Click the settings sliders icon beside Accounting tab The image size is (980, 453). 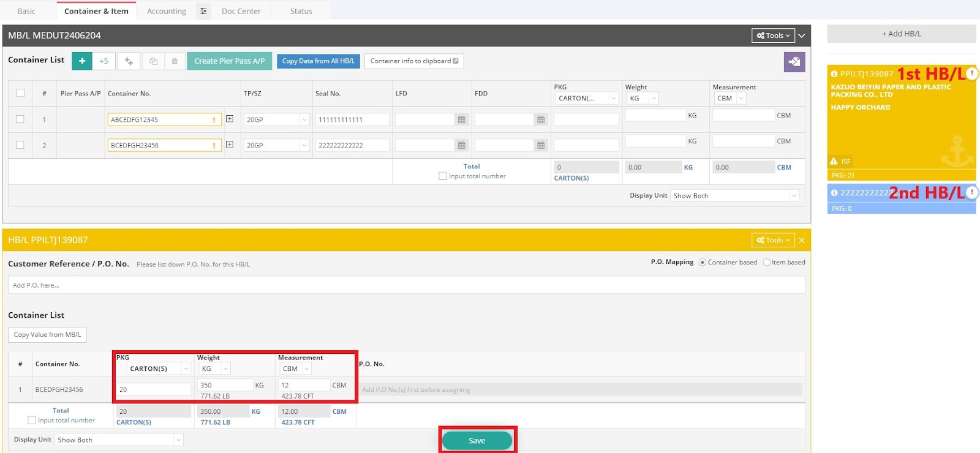[203, 11]
